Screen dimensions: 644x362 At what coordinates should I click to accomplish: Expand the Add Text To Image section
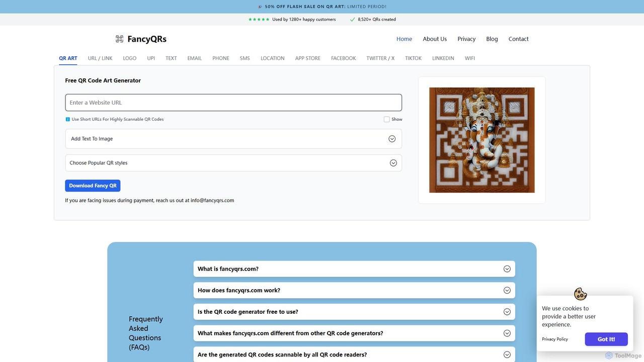233,139
